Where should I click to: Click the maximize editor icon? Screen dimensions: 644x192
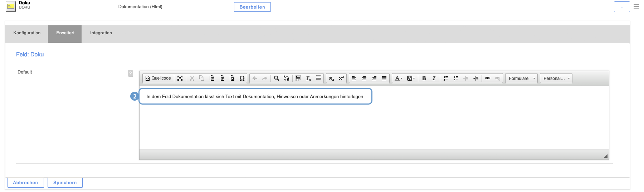(x=180, y=78)
